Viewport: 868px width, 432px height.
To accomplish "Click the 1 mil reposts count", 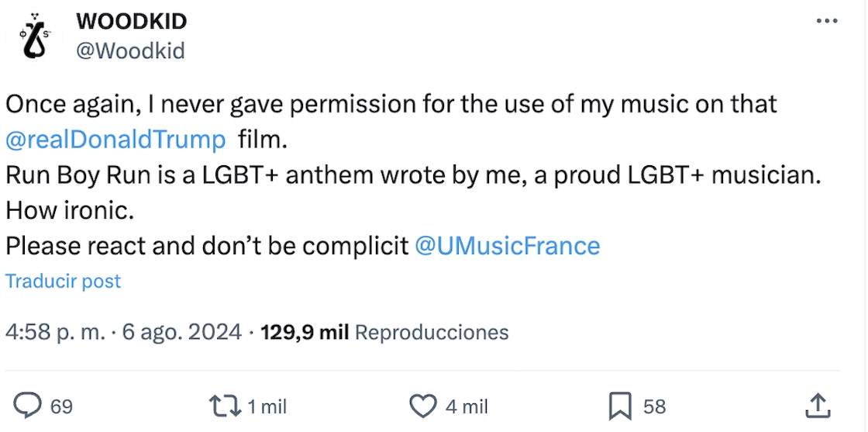I will pos(267,406).
